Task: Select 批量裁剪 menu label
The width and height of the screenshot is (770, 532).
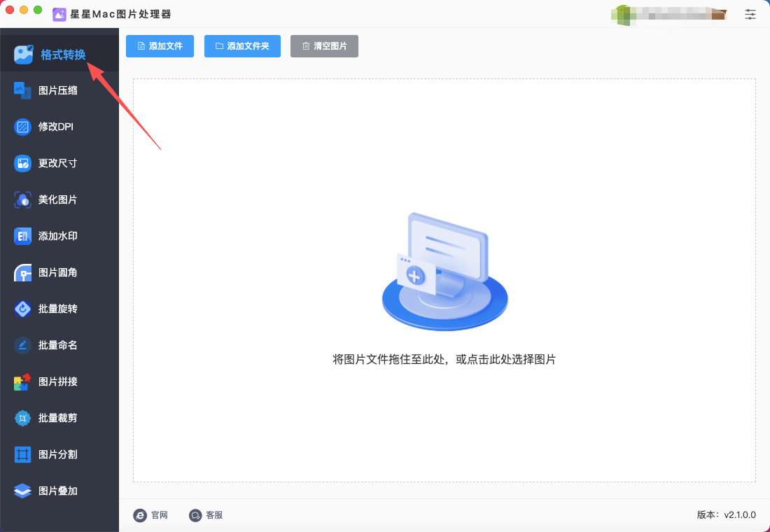Action: [x=58, y=418]
